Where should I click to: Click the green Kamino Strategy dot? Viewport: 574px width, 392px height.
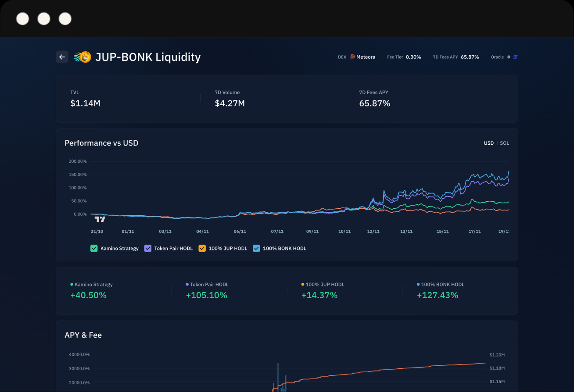[x=72, y=285]
